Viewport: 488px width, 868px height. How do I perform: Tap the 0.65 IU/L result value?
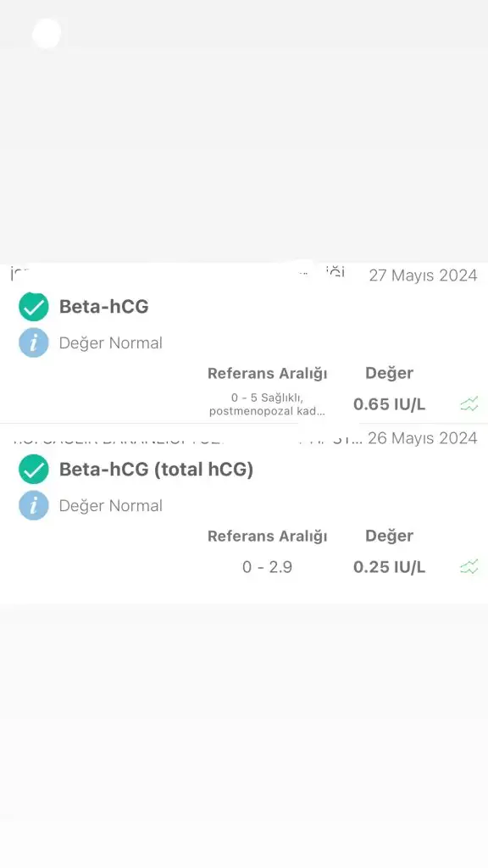click(390, 404)
